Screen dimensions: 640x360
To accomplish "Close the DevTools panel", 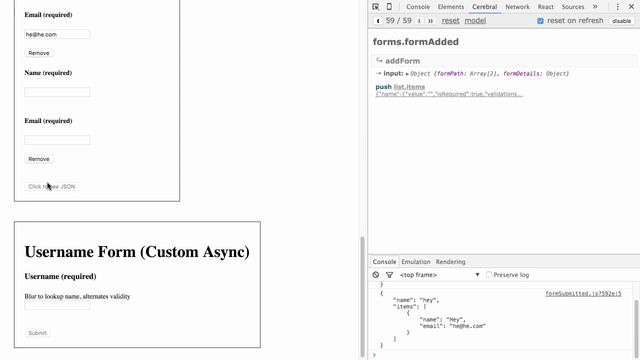I will 631,7.
